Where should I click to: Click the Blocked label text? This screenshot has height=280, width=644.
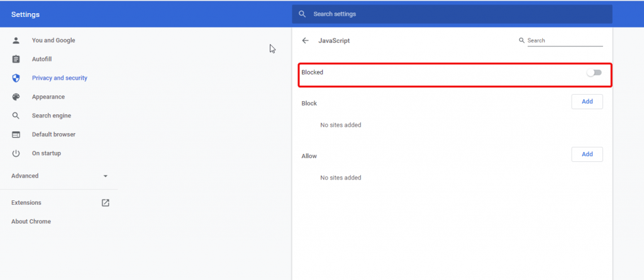(313, 72)
